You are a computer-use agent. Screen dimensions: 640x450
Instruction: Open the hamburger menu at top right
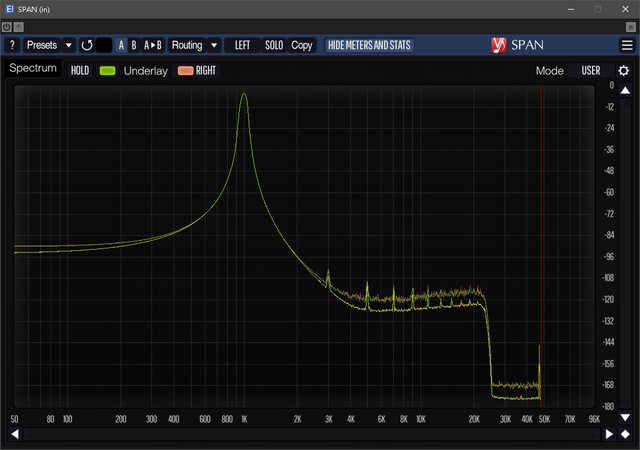coord(627,45)
